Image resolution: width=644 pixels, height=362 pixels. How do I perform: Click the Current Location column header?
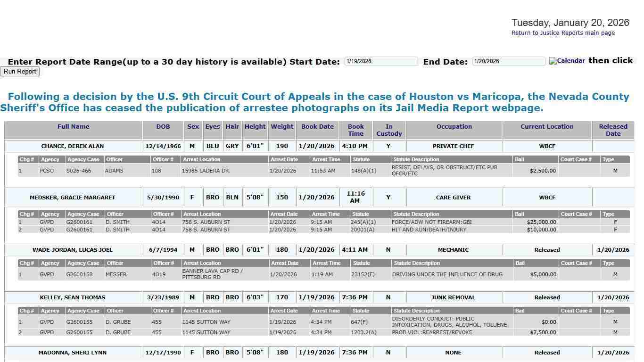pos(547,126)
